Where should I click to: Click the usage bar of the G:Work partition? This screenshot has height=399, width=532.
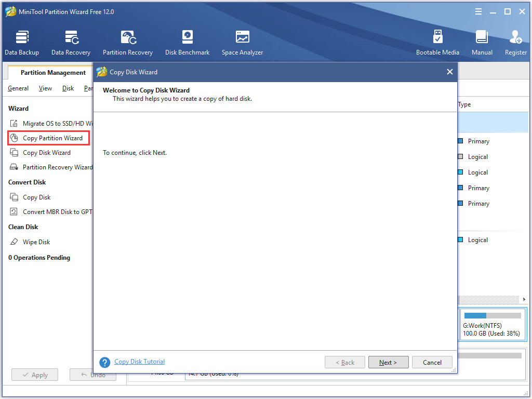tap(493, 315)
